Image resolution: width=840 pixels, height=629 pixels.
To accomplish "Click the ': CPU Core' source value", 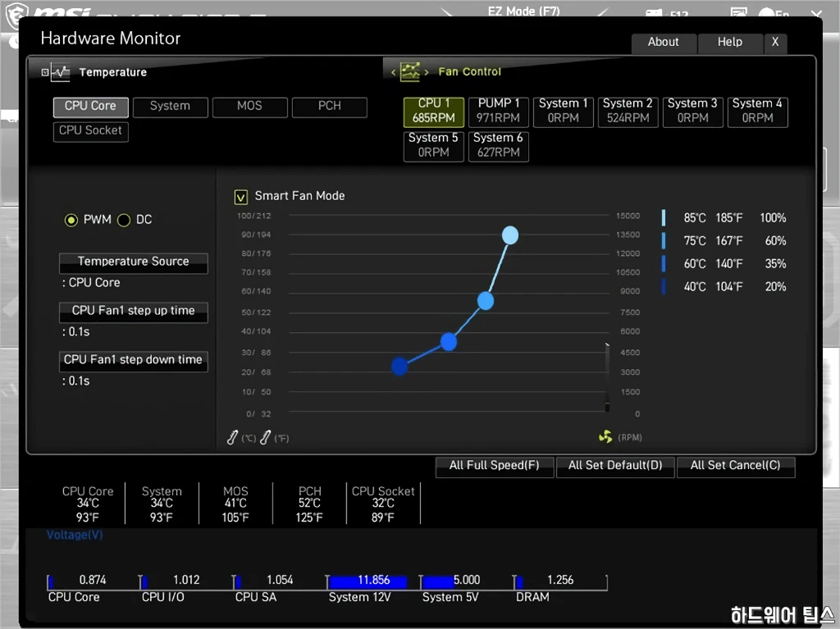I will pyautogui.click(x=91, y=283).
